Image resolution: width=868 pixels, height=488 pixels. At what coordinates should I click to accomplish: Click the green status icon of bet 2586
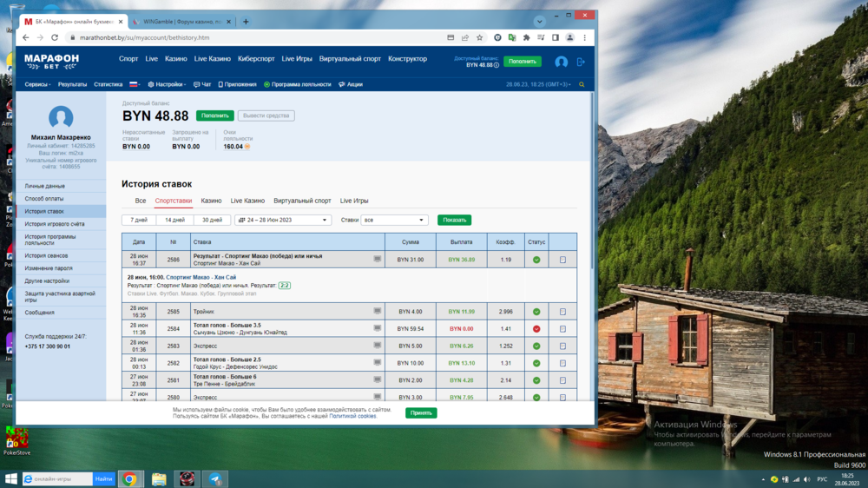click(x=536, y=260)
